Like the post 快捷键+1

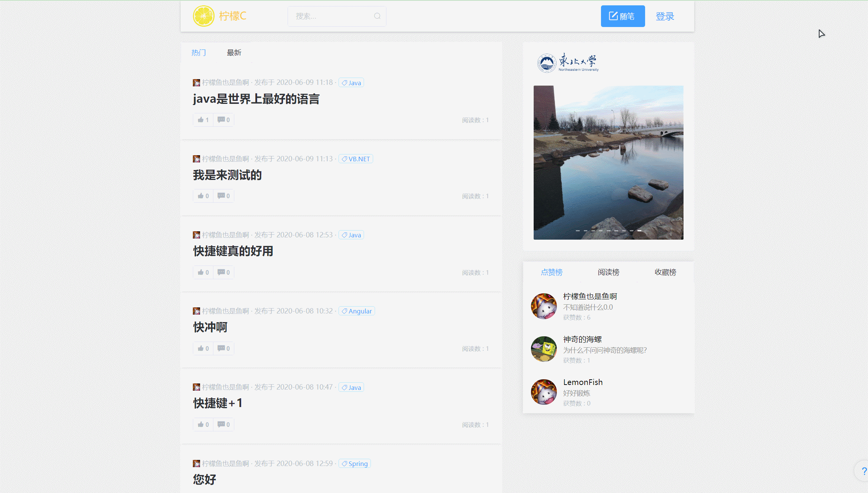click(203, 425)
